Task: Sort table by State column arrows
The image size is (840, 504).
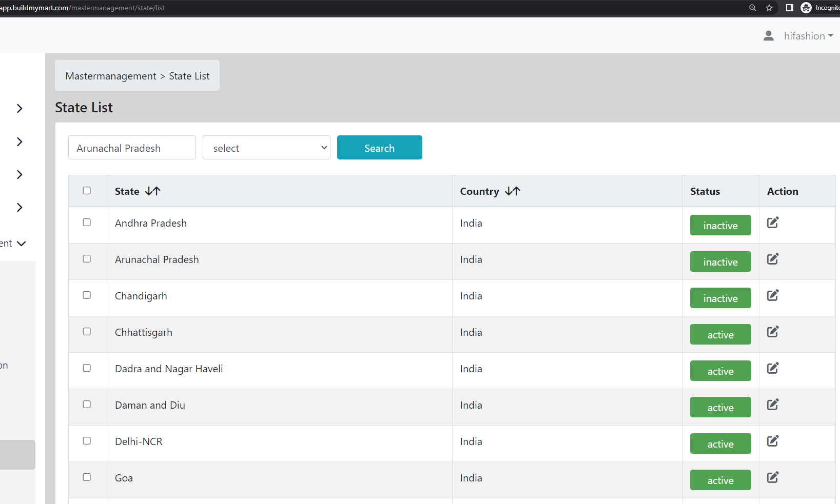Action: click(152, 191)
